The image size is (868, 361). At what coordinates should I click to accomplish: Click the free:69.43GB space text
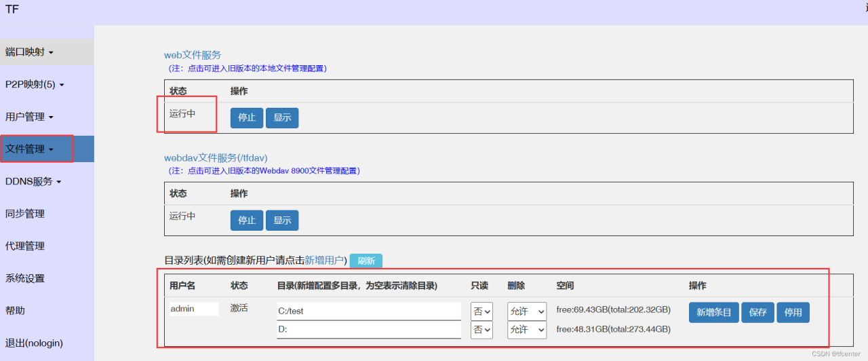pos(613,310)
